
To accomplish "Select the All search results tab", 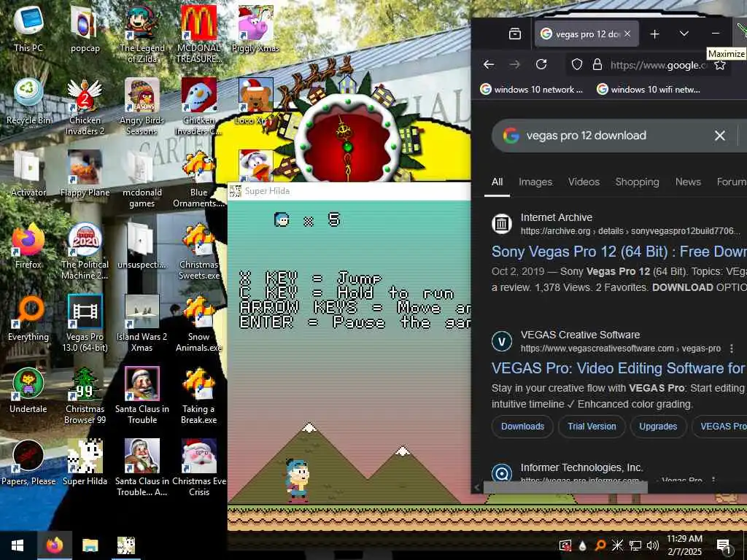I will click(497, 182).
